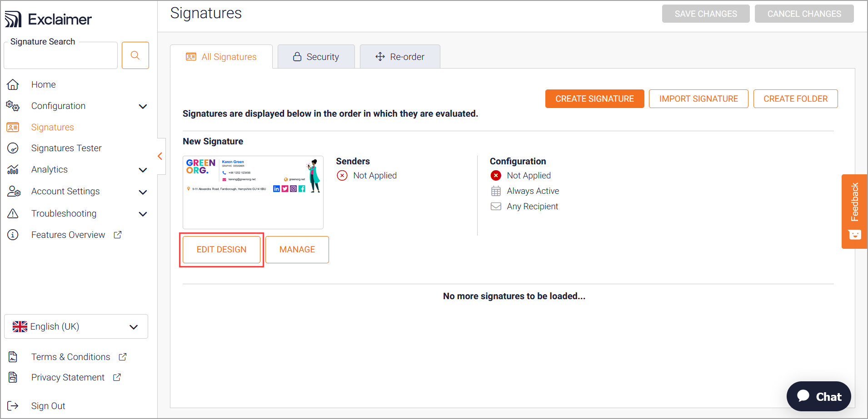
Task: Open the English (UK) language dropdown
Action: [x=76, y=326]
